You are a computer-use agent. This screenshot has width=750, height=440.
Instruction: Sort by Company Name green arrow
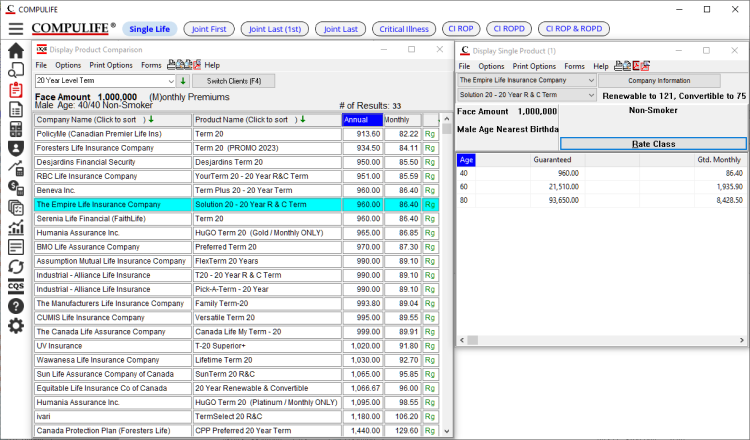coord(151,119)
